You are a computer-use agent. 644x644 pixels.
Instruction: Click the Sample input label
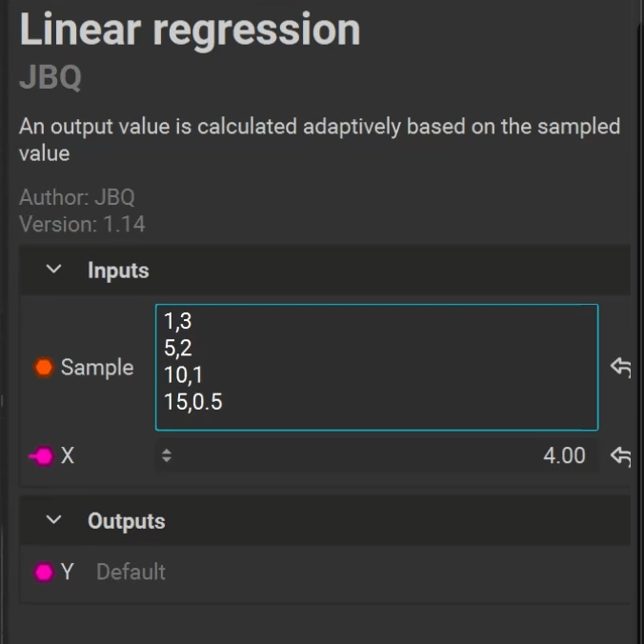tap(97, 368)
